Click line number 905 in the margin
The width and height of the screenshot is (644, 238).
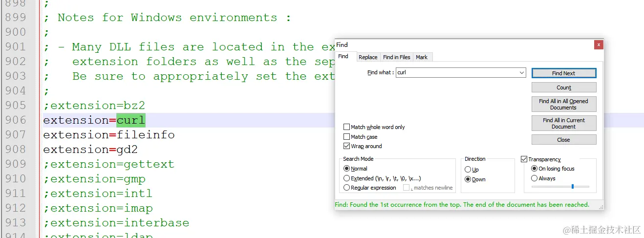(16, 106)
